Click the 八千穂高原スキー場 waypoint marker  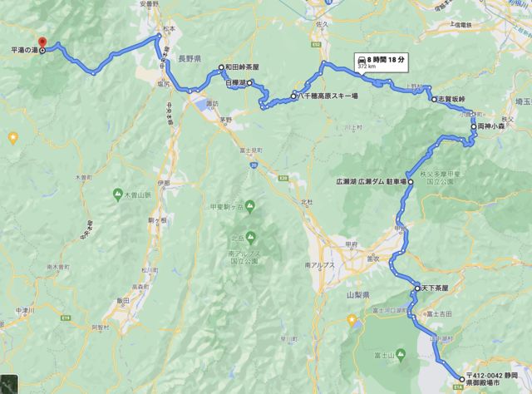[293, 96]
